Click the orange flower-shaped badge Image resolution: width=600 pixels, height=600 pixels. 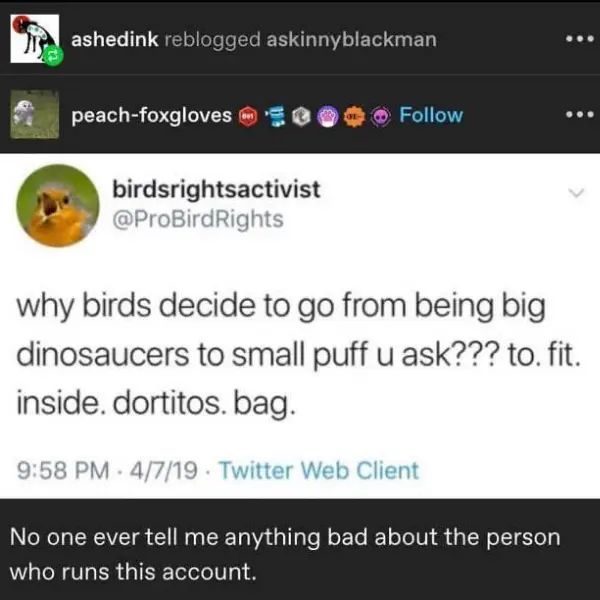click(354, 115)
